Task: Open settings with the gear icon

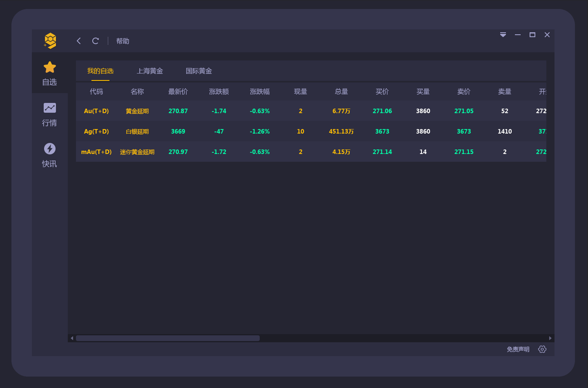Action: coord(542,349)
